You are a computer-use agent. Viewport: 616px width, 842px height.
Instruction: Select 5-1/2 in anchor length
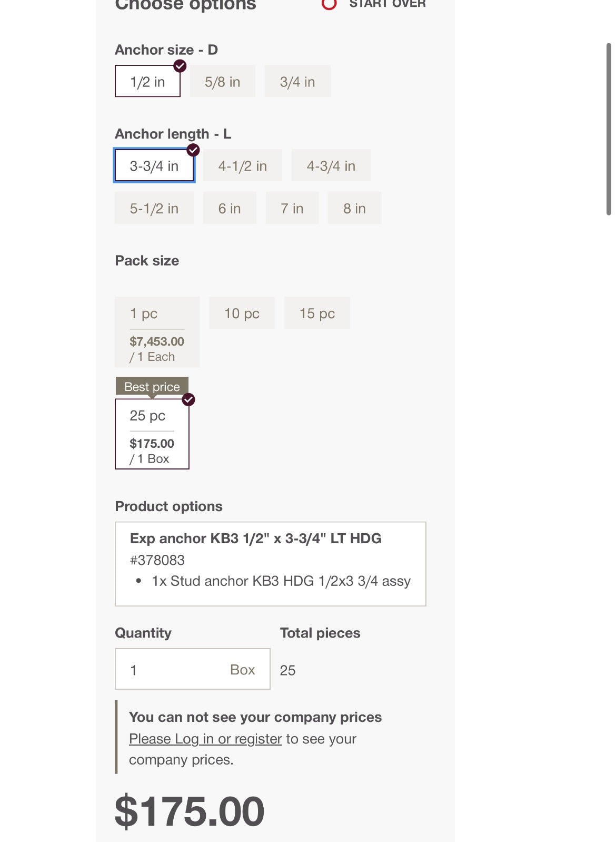(154, 209)
